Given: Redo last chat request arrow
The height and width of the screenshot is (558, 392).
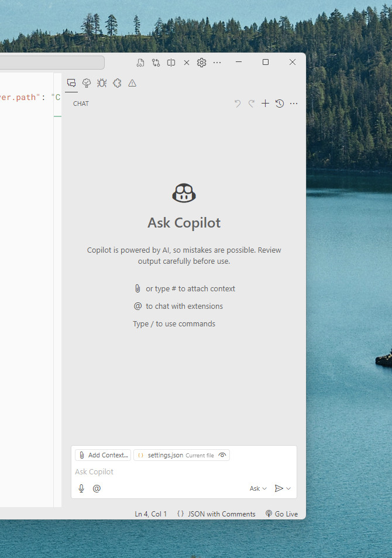Looking at the screenshot, I should tap(252, 104).
